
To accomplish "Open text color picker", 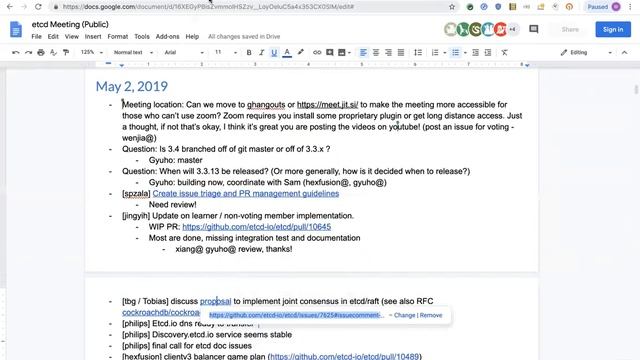I will tap(287, 52).
